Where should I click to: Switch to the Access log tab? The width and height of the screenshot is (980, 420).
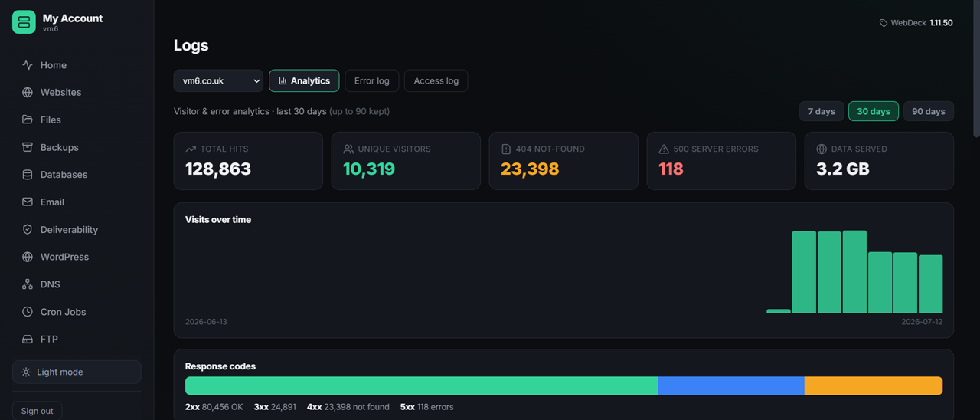tap(436, 80)
